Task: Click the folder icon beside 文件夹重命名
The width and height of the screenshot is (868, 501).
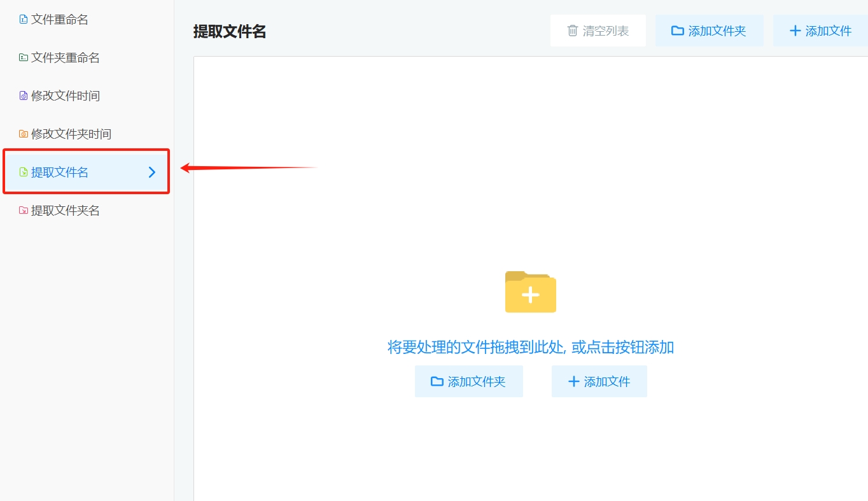Action: tap(24, 58)
